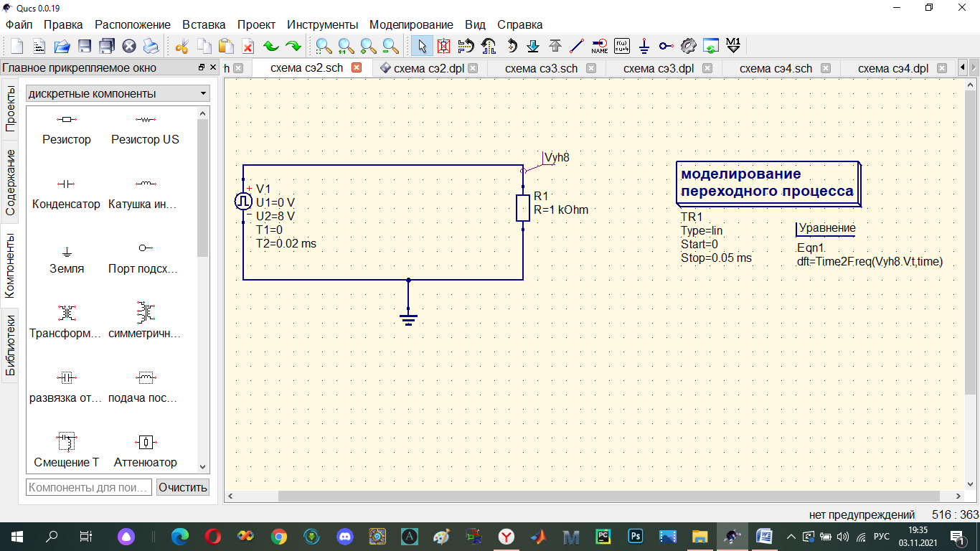Screen dimensions: 980x551
Task: Open the Инструменты menu
Action: coord(322,24)
